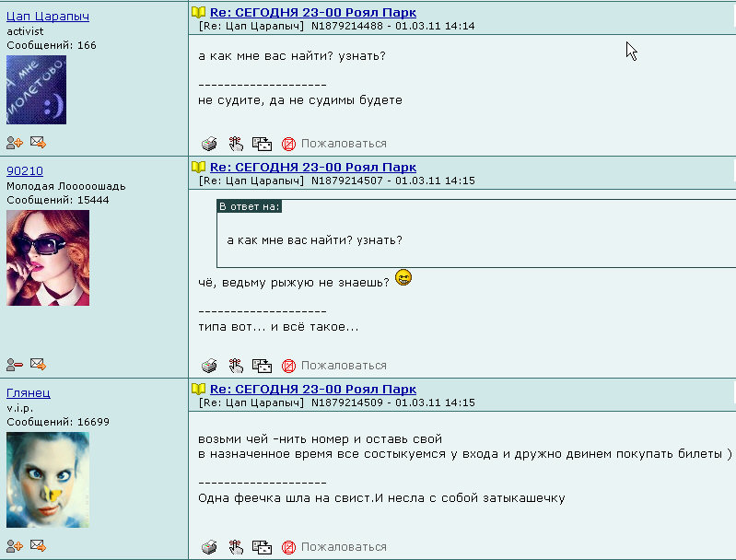This screenshot has width=736, height=560.
Task: Send private message to Цап Царапыч
Action: (38, 142)
